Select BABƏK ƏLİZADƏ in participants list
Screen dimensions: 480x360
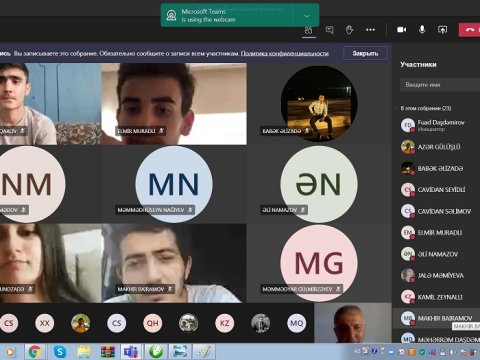tap(440, 168)
